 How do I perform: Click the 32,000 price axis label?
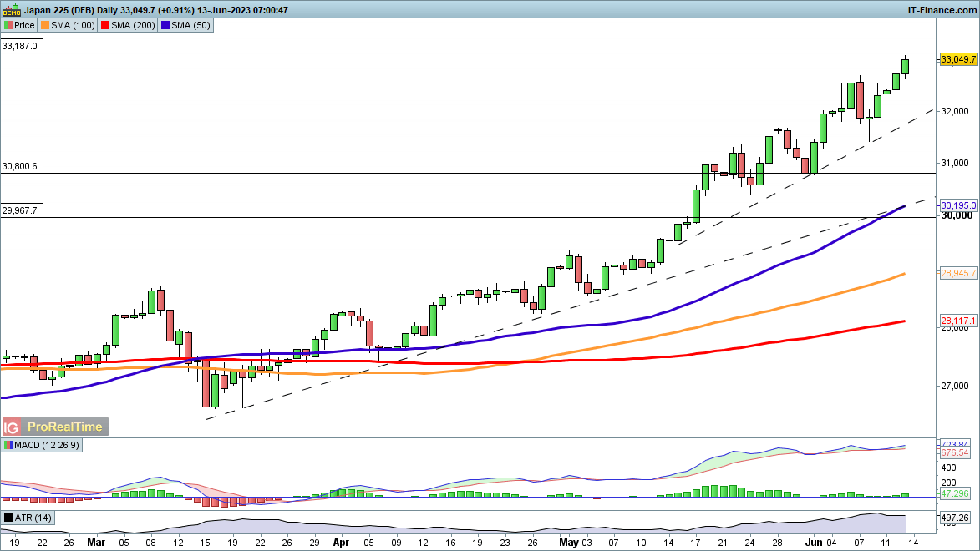click(955, 111)
